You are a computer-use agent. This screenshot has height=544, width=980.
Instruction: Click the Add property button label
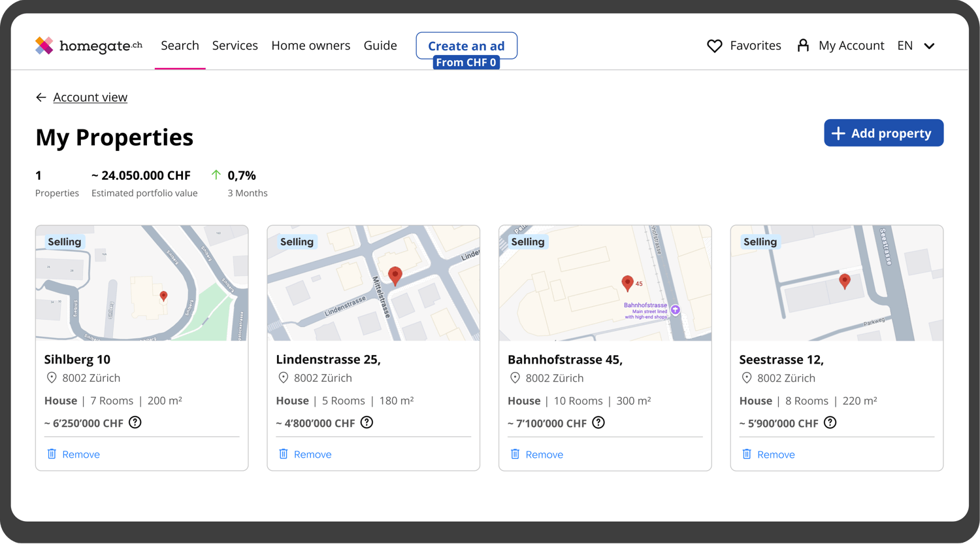pyautogui.click(x=891, y=133)
